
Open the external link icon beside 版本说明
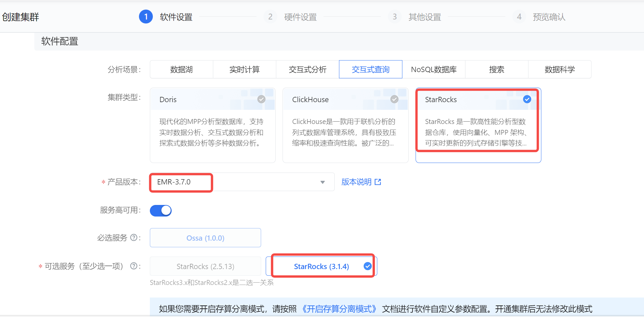coord(378,182)
